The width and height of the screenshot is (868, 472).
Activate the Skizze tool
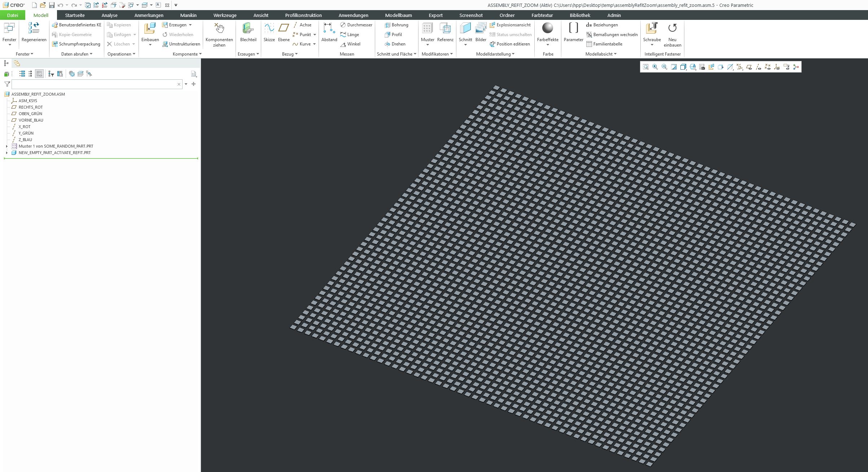pyautogui.click(x=269, y=32)
